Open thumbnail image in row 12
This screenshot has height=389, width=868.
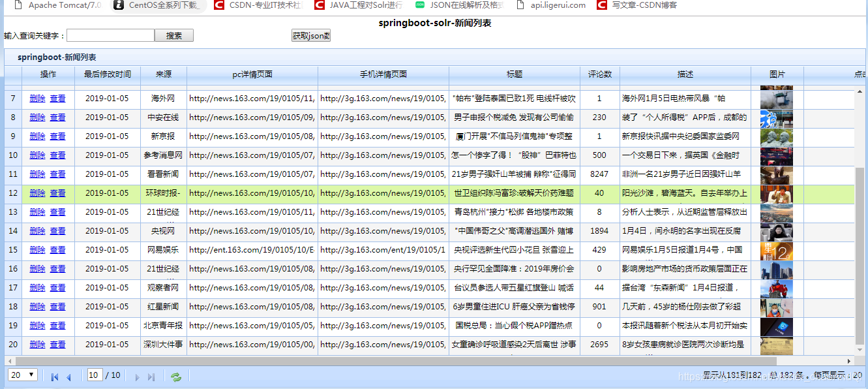coord(777,194)
